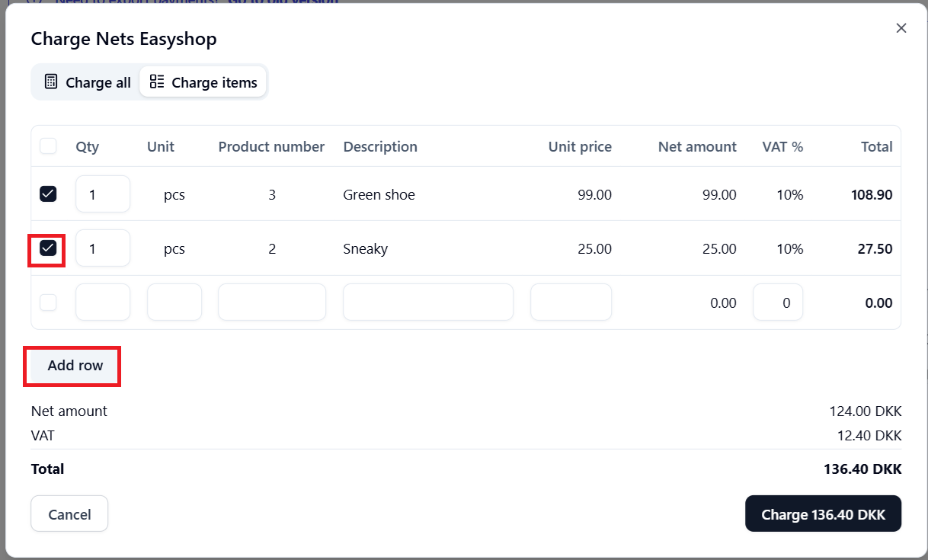Switch to the Charge items tab
The width and height of the screenshot is (928, 560).
click(203, 82)
